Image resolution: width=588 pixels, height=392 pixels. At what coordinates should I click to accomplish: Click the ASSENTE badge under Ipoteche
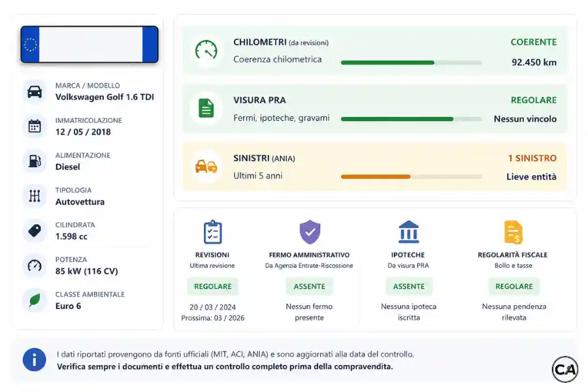click(409, 286)
